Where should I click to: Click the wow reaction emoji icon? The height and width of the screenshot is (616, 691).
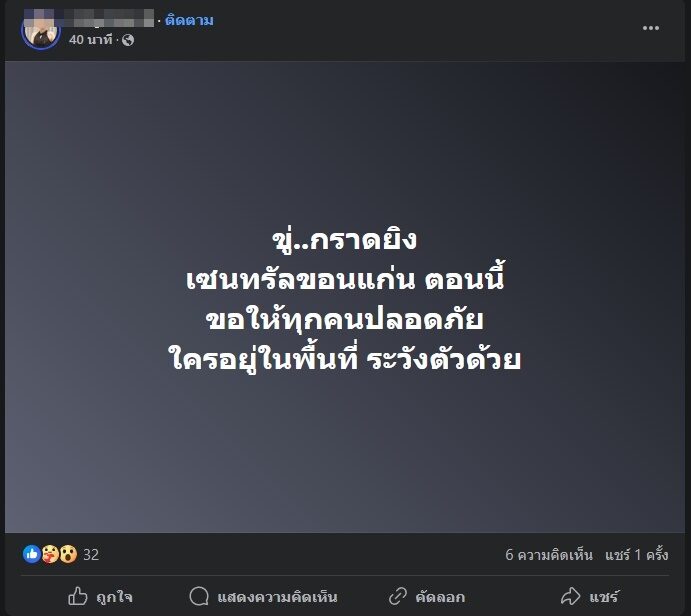point(68,554)
